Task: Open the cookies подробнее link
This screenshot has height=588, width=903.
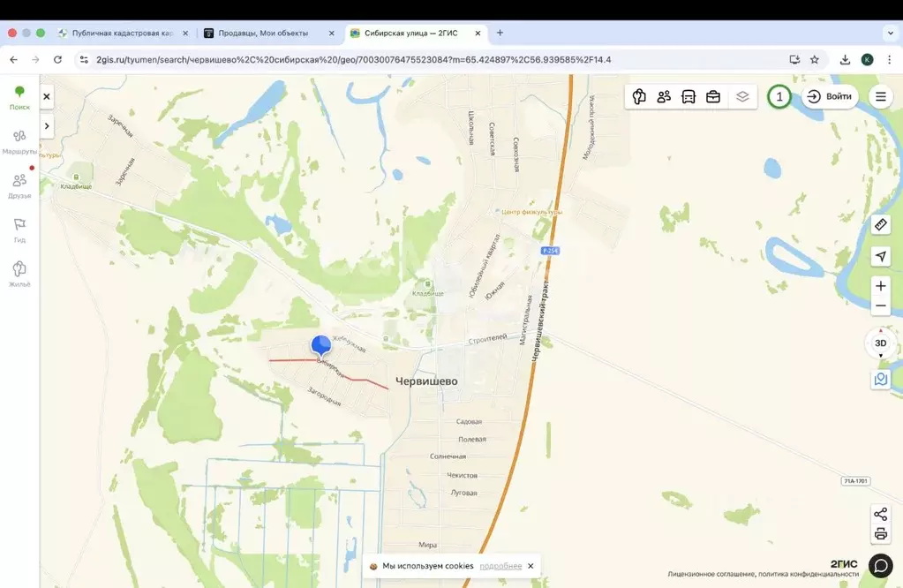Action: [x=500, y=566]
